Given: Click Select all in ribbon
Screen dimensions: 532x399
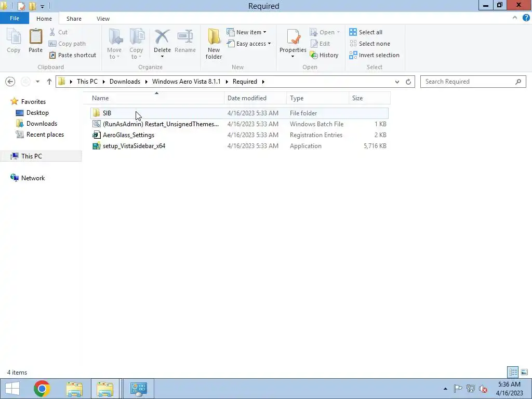Looking at the screenshot, I should coord(366,32).
